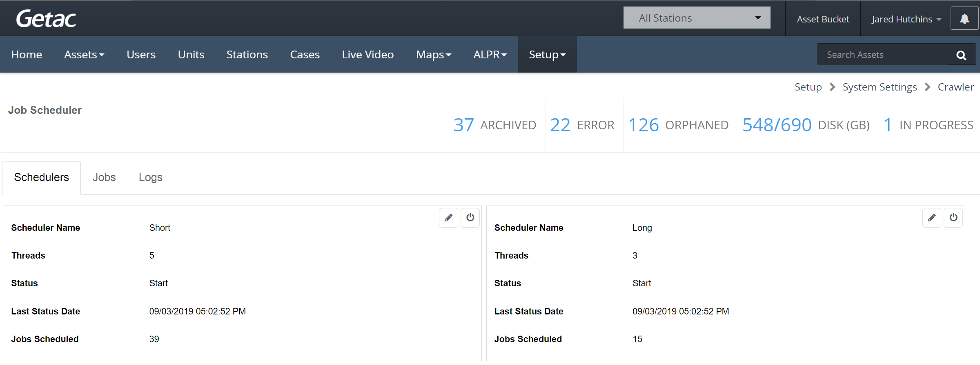Open the Assets dropdown menu
Screen dimensions: 980x365
click(84, 55)
